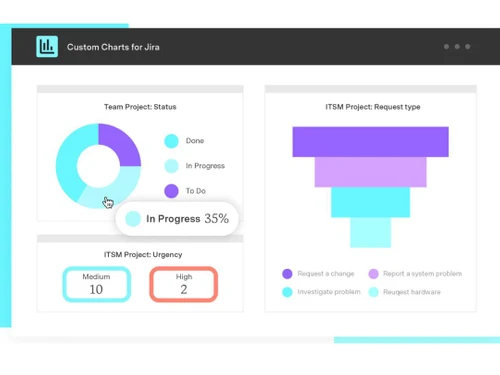The image size is (500, 375).
Task: Click the In Progress legend label
Action: click(205, 166)
